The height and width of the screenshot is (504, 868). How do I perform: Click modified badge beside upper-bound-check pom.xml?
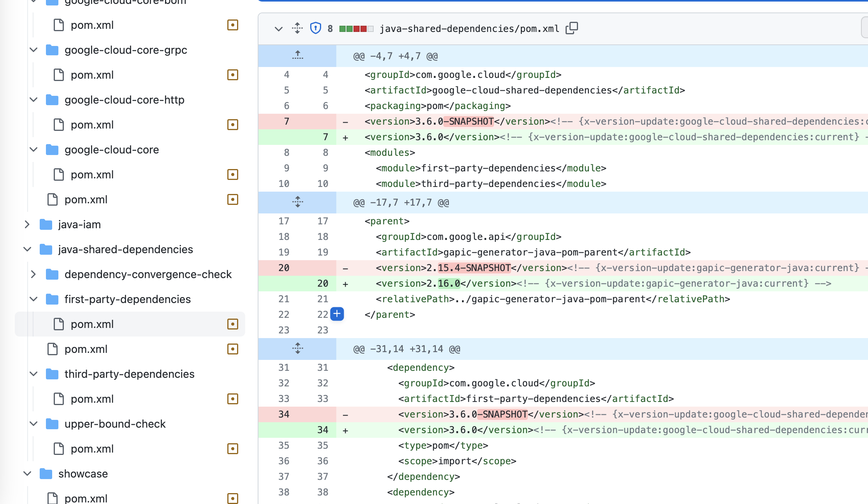click(x=232, y=449)
